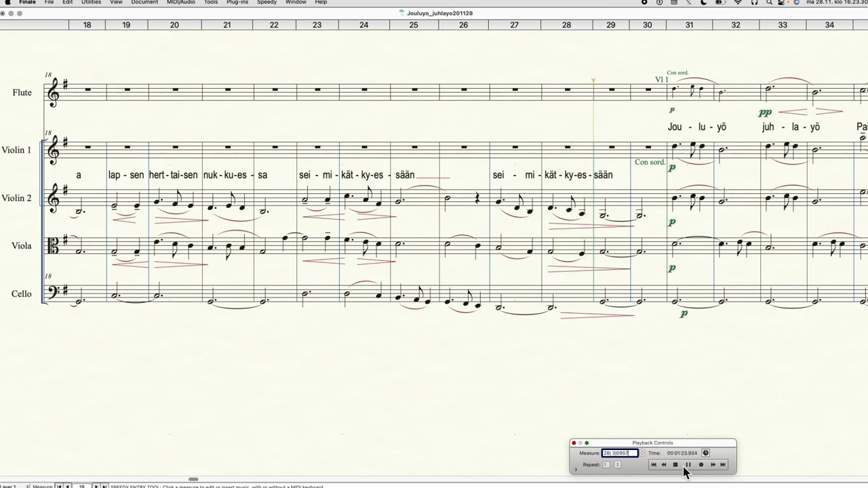Go to the next measure in bottom navigation
This screenshot has height=488, width=868.
pyautogui.click(x=96, y=486)
